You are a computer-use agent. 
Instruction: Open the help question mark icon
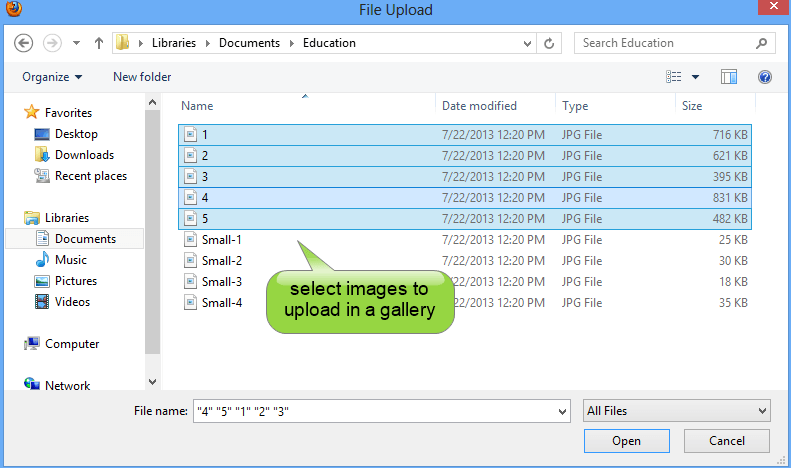(765, 77)
